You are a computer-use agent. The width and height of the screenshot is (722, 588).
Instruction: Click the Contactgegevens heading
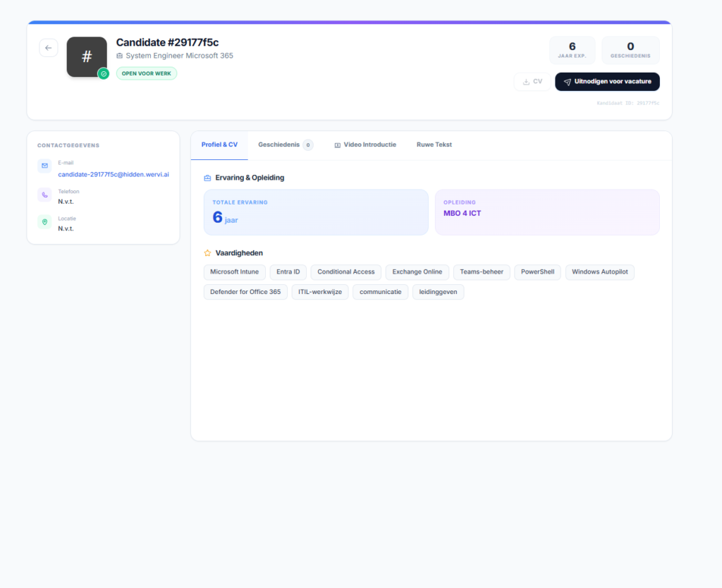coord(68,145)
